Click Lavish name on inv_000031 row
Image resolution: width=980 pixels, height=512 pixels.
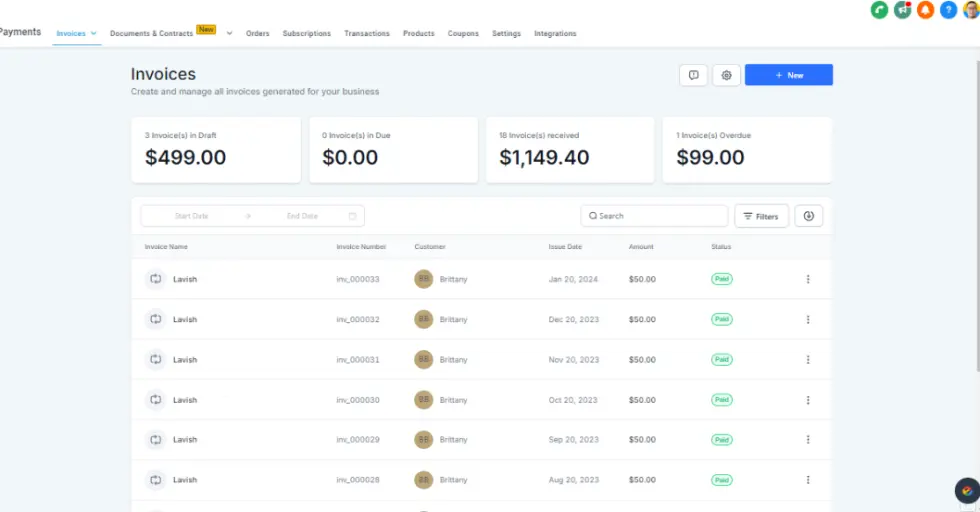click(x=185, y=359)
